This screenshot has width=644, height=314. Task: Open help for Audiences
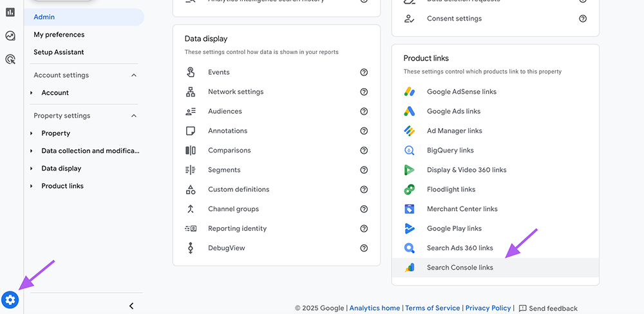[364, 111]
